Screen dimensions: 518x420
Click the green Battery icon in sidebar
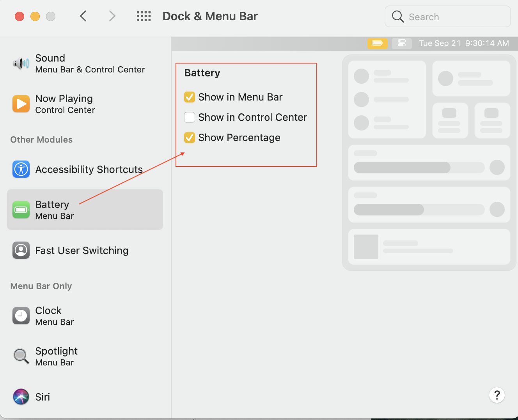21,210
